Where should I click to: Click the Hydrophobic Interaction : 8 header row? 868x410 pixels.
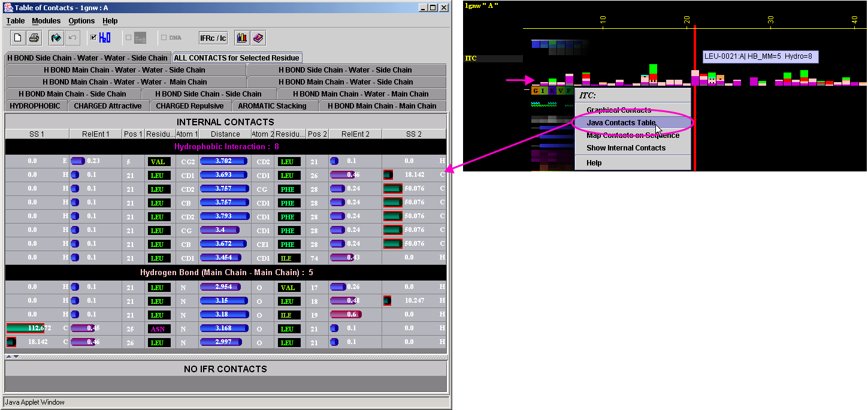pyautogui.click(x=226, y=147)
